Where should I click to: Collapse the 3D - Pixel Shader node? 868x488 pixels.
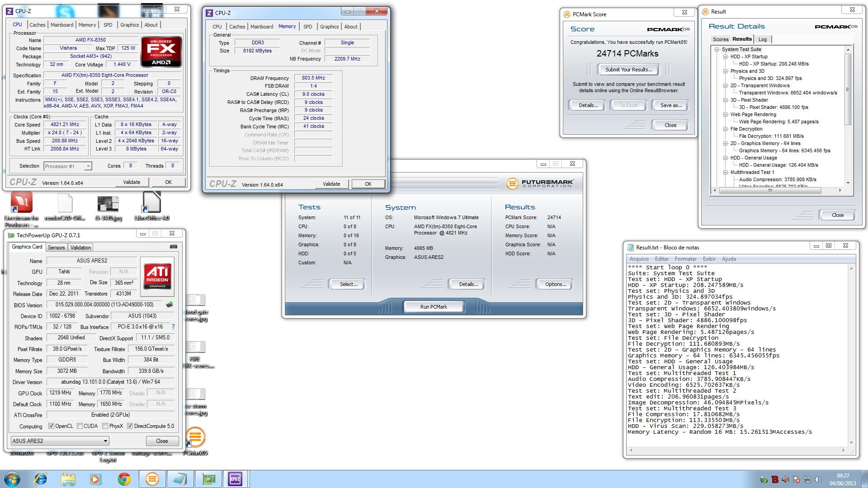[726, 100]
